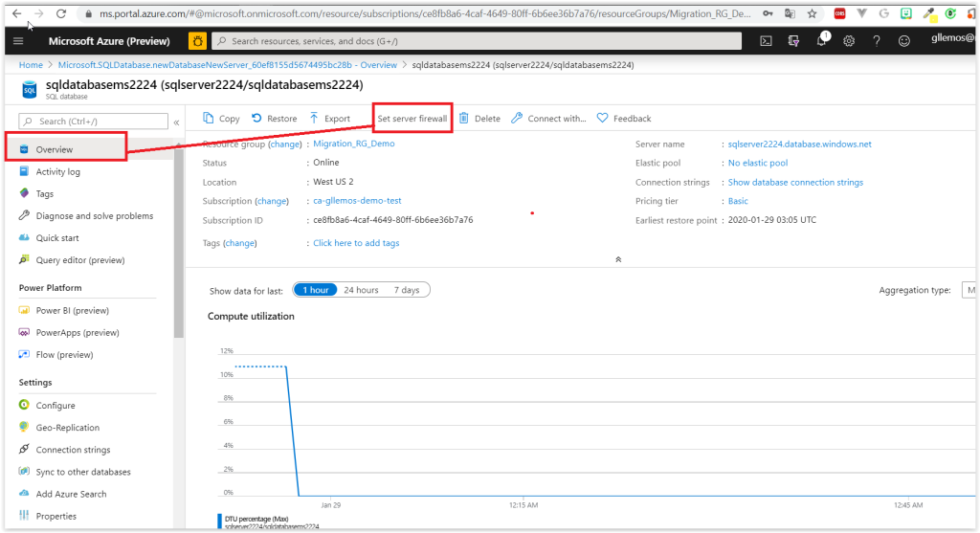Click the subscription ID value text

tap(393, 220)
